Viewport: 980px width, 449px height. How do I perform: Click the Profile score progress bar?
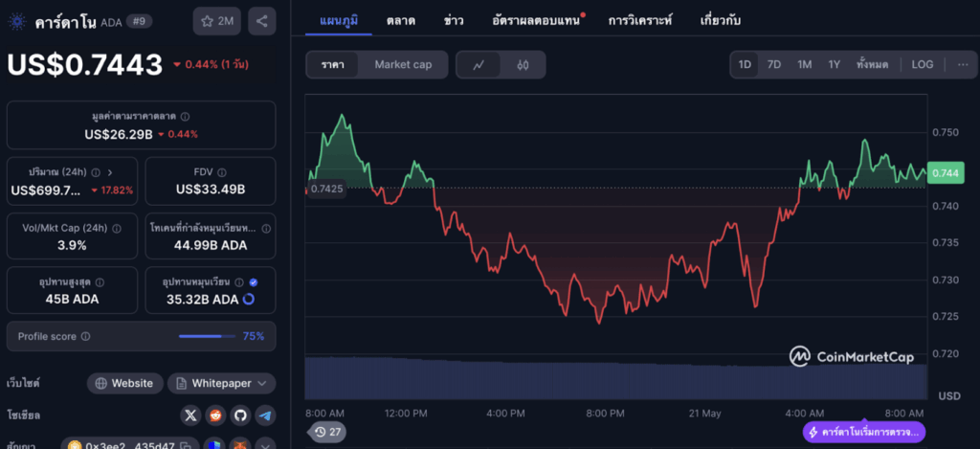tap(207, 336)
